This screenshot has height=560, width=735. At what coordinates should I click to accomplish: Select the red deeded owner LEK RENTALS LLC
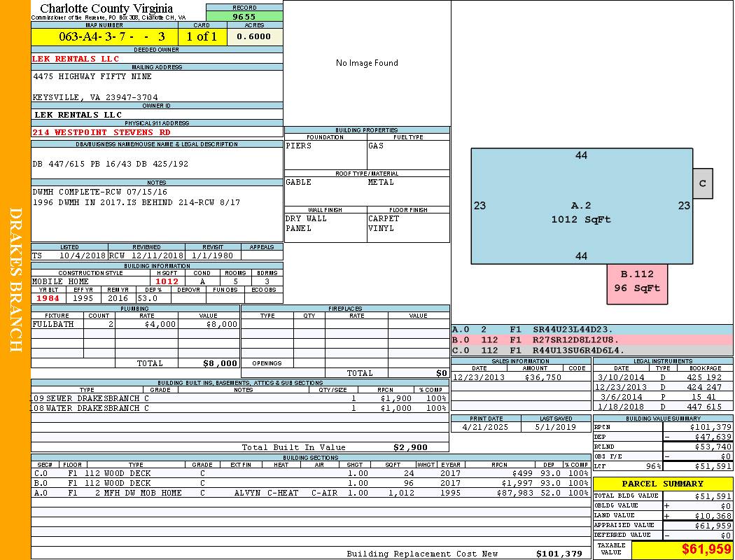76,59
